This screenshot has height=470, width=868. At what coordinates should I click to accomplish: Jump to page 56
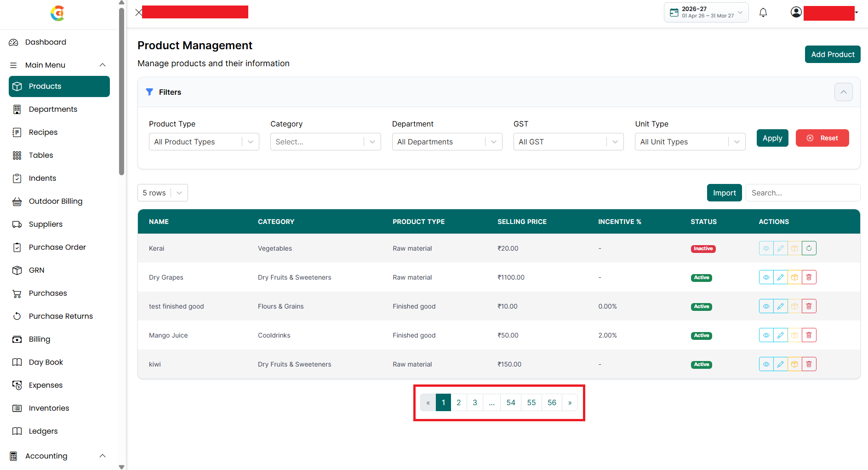(552, 402)
